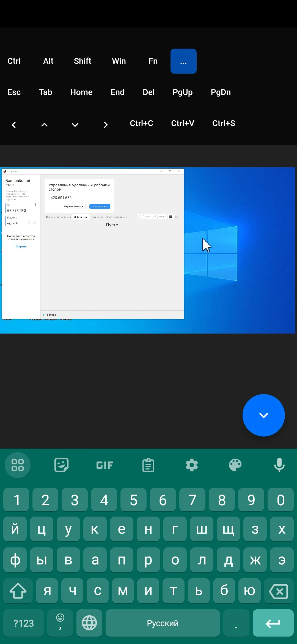Image resolution: width=297 pixels, height=644 pixels.
Task: Switch to list view in remote RustDesk
Action: coord(177,217)
